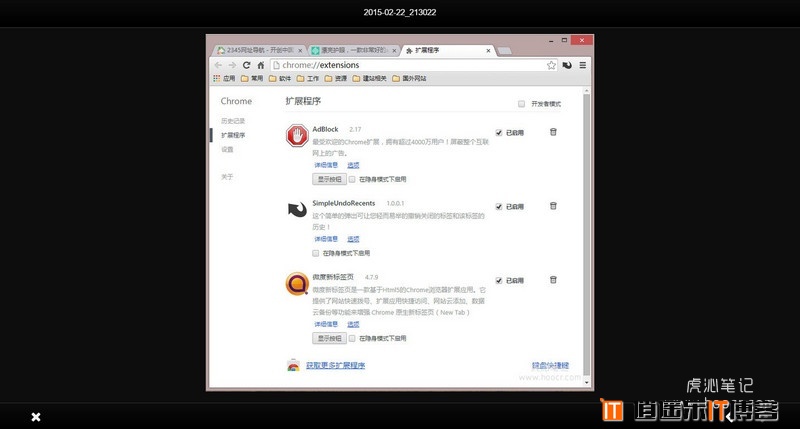Open 设置 in Chrome sidebar
The height and width of the screenshot is (429, 800).
(227, 149)
